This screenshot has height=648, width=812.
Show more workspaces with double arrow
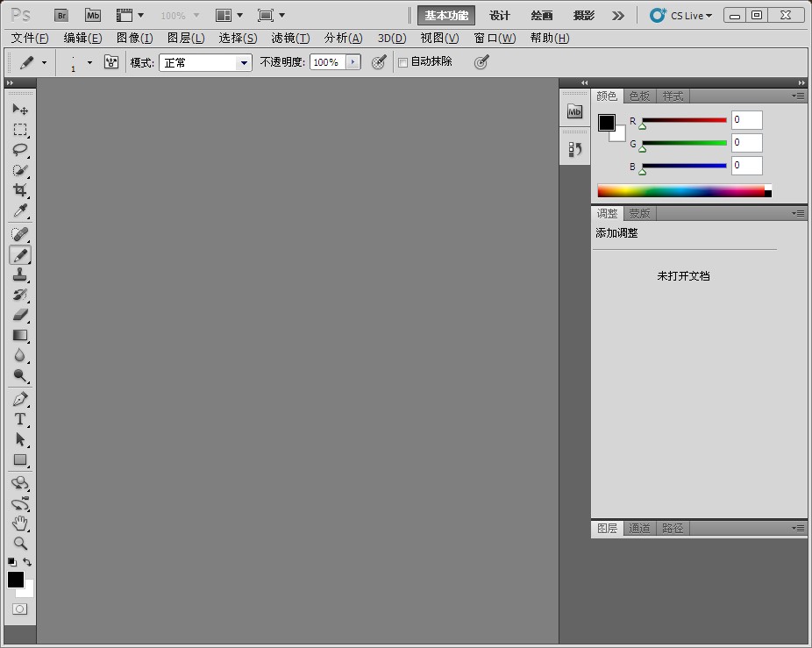[x=618, y=16]
